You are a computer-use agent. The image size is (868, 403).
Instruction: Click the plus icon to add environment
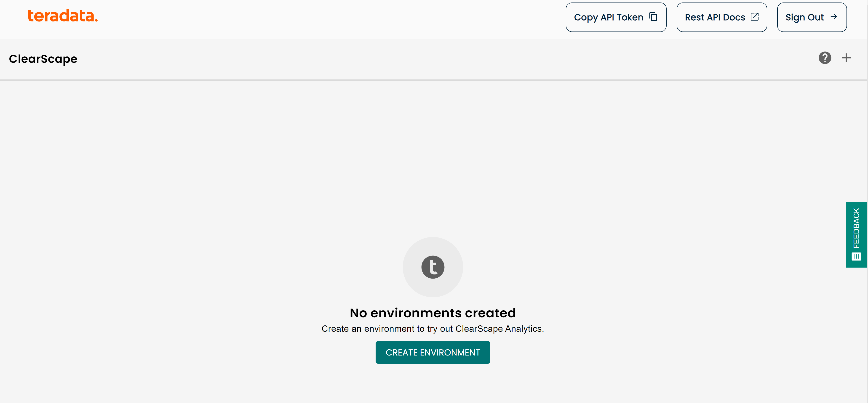(846, 58)
